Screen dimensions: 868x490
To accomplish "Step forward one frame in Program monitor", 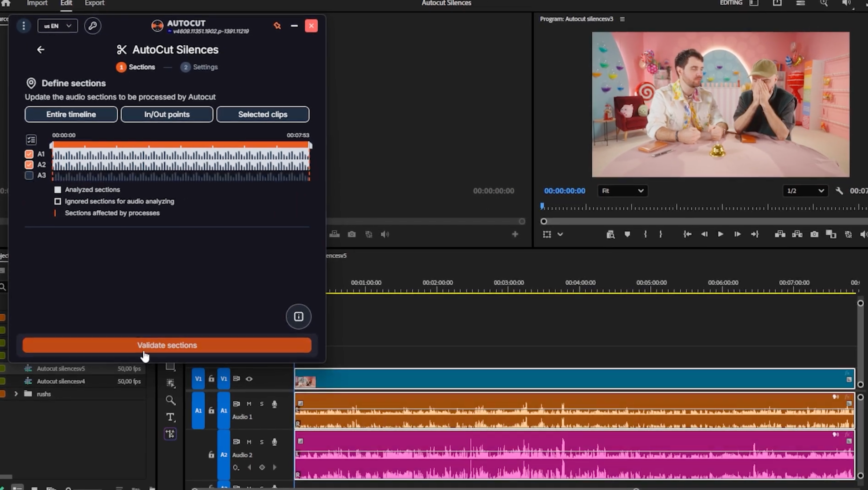I will pos(737,234).
